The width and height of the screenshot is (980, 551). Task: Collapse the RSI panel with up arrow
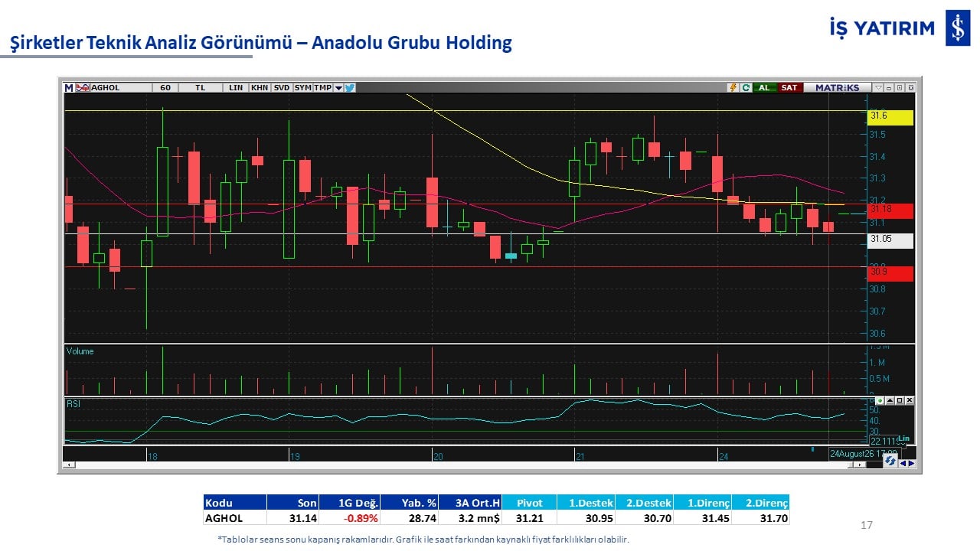pos(890,400)
